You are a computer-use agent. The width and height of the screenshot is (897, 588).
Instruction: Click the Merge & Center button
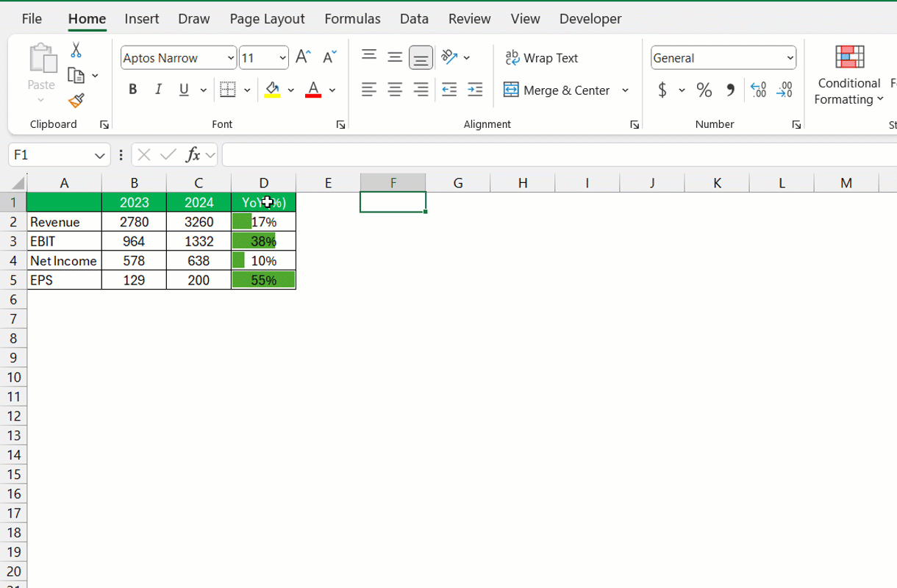point(557,90)
